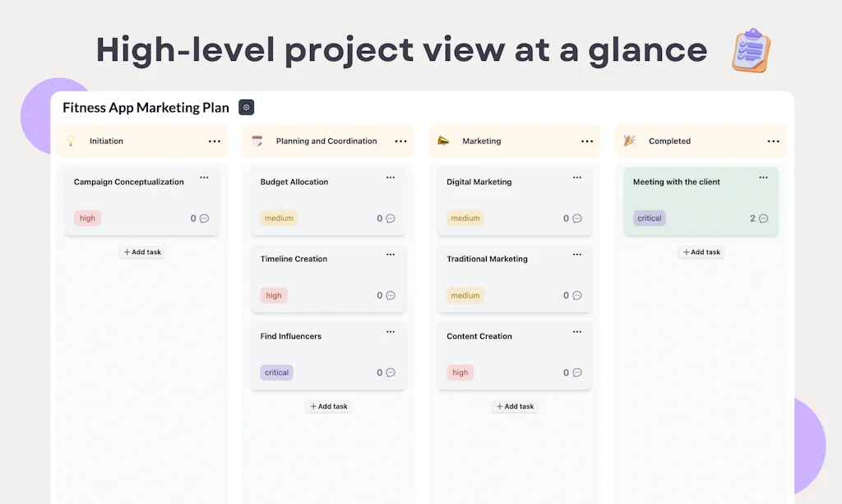Click the party popper icon on Completed column
The width and height of the screenshot is (842, 504).
point(630,141)
